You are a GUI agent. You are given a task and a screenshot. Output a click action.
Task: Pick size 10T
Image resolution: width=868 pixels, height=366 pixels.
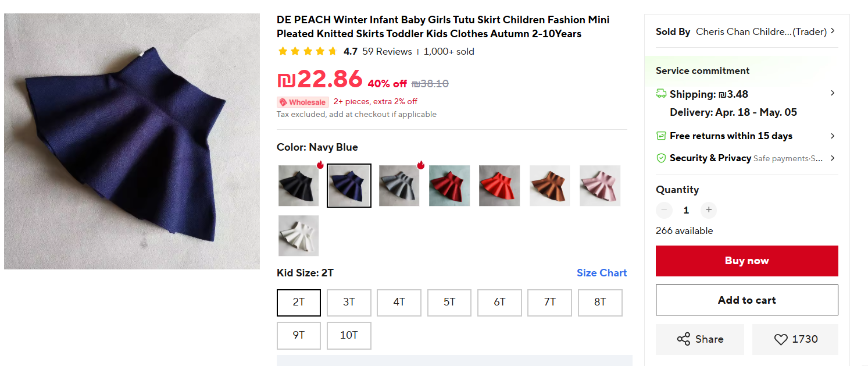(349, 336)
